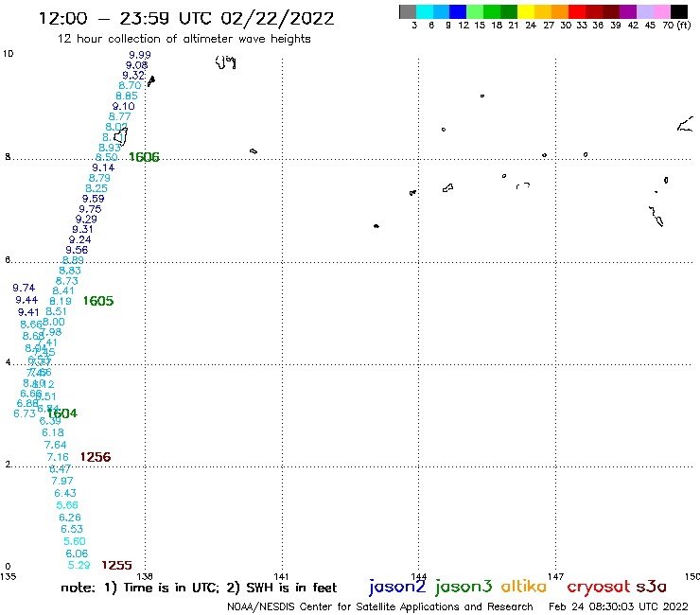Click the dark red 1256 time marker
Screen dimensions: 700x615
coord(96,457)
